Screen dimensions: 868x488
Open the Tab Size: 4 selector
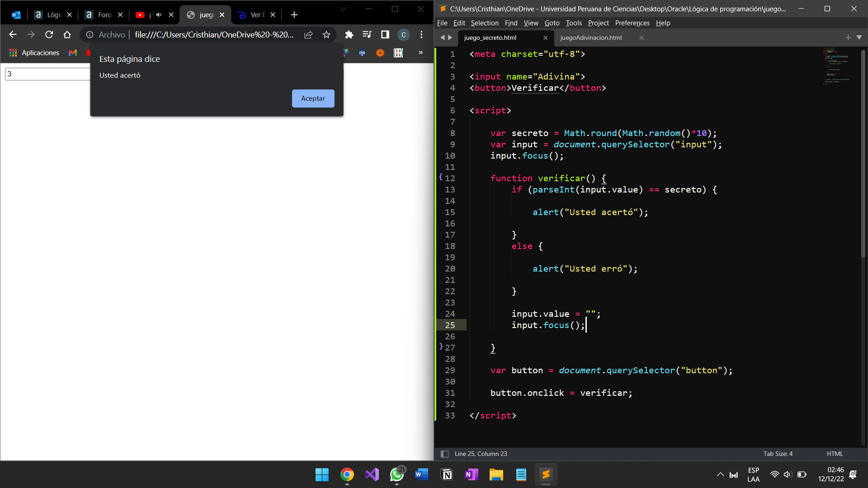(778, 454)
